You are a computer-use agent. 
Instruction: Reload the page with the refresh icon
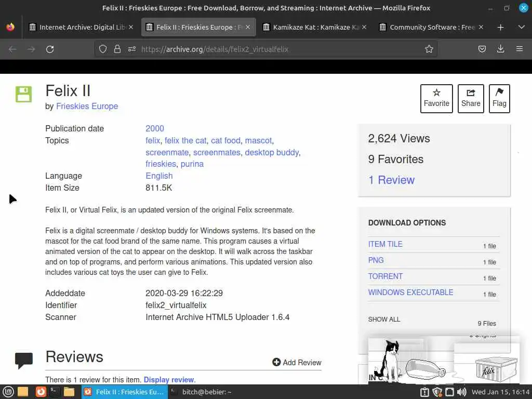pos(50,49)
